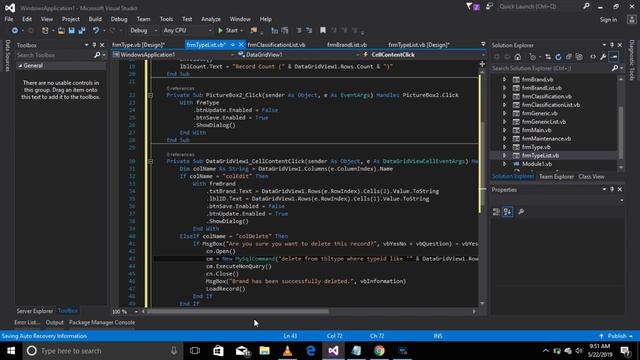This screenshot has width=640, height=360.
Task: Click Sync with Active Document icon
Action: pyautogui.click(x=548, y=57)
